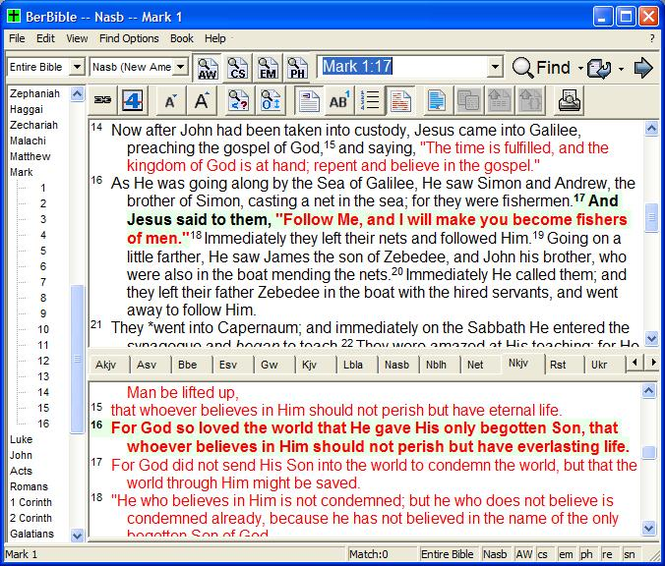665x566 pixels.
Task: Toggle the AW all-words search option
Action: point(207,68)
